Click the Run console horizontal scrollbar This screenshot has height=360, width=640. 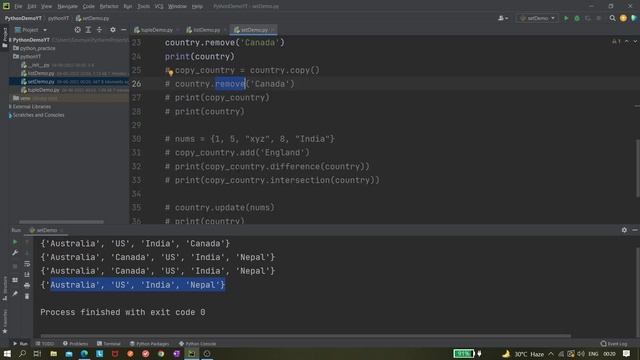[x=305, y=336]
